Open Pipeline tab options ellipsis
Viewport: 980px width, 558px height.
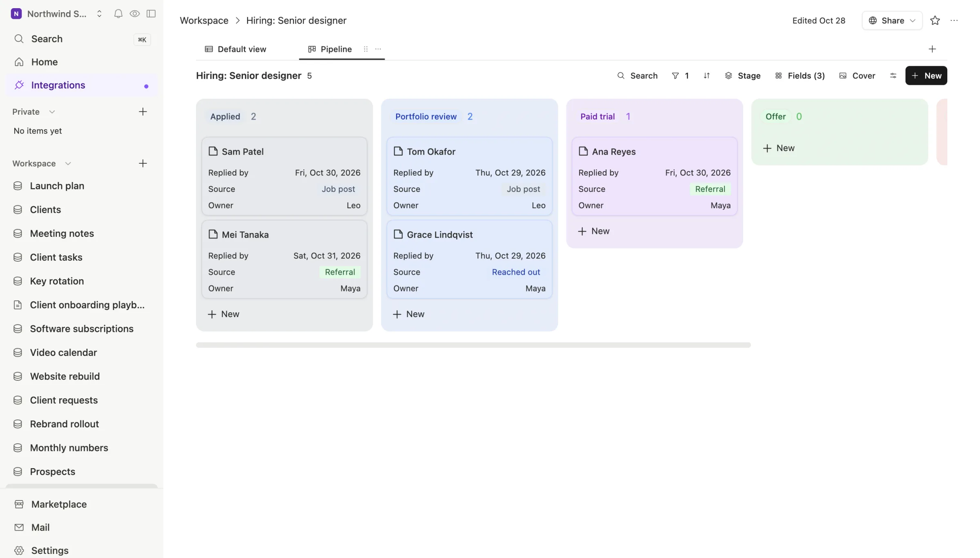point(378,49)
